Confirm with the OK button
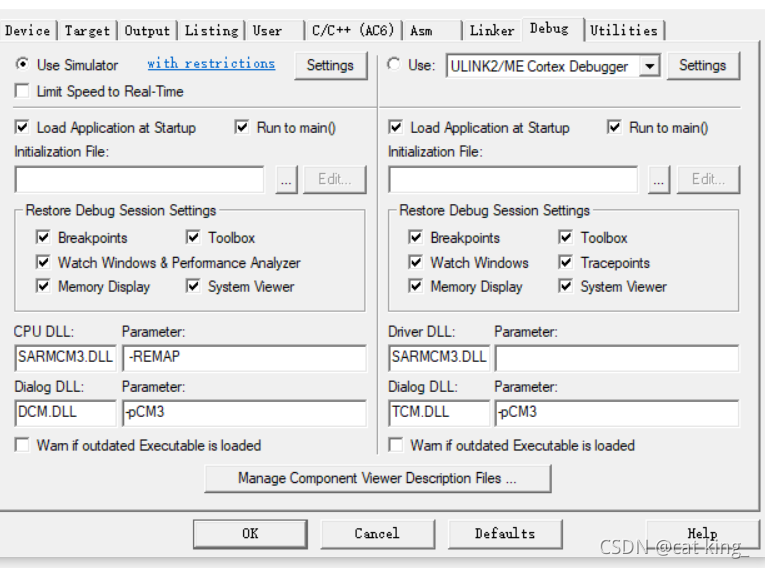This screenshot has height=568, width=765. pos(250,533)
